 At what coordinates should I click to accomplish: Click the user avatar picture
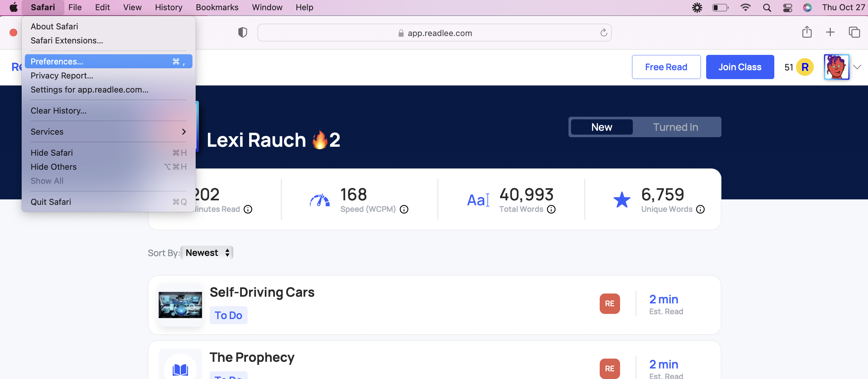tap(836, 67)
